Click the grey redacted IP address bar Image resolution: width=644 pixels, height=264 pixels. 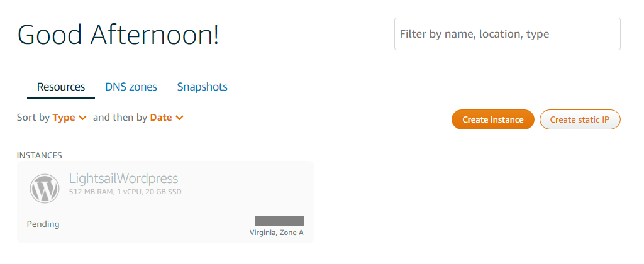279,221
